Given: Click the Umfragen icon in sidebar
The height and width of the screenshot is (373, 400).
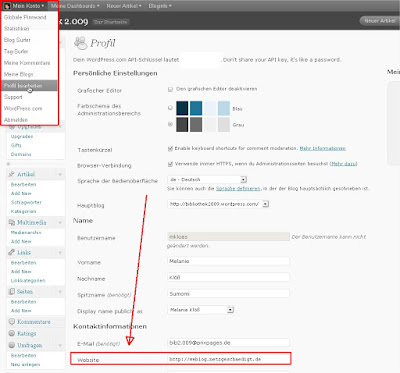Looking at the screenshot, I should pos(12,345).
